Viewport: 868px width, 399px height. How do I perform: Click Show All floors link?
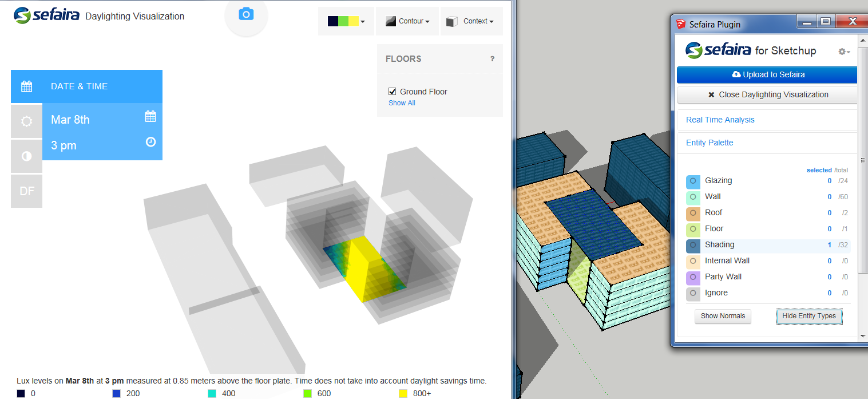[402, 103]
